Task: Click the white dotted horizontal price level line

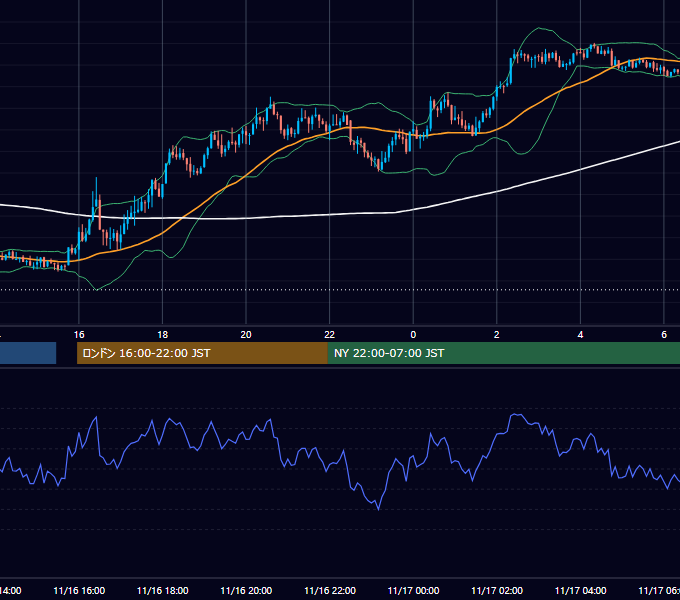Action: pyautogui.click(x=340, y=290)
